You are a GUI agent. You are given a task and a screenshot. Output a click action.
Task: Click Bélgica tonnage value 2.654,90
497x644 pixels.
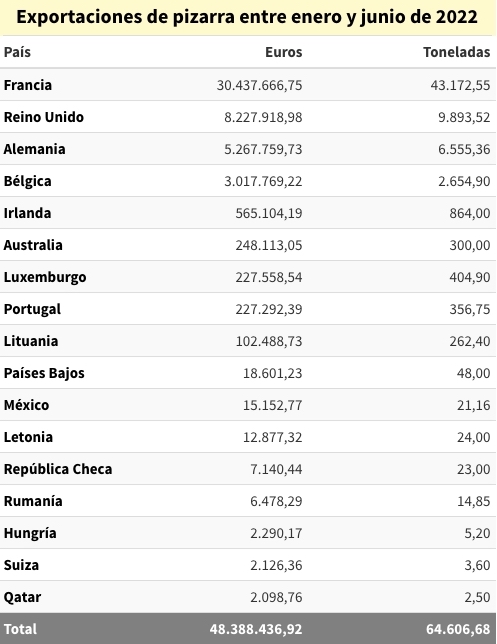[x=464, y=181]
